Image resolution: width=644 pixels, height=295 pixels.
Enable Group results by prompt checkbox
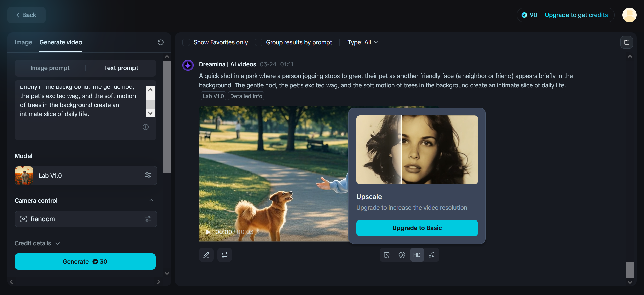pos(259,42)
